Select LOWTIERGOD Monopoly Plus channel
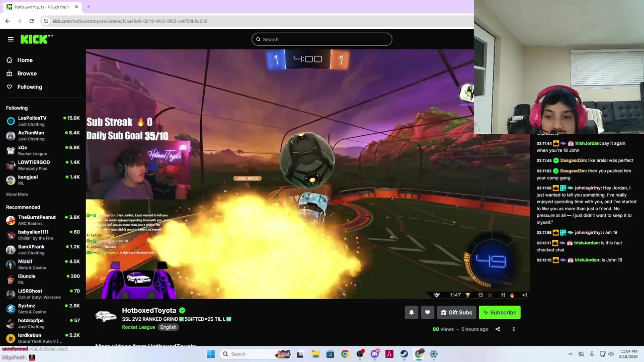Image resolution: width=644 pixels, height=362 pixels. [43, 165]
